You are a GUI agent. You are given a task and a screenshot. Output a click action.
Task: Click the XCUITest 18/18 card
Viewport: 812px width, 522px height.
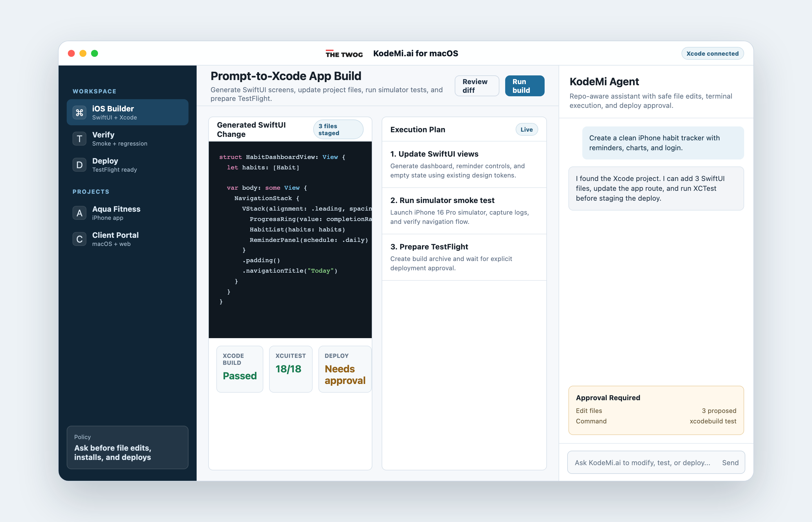[291, 369]
